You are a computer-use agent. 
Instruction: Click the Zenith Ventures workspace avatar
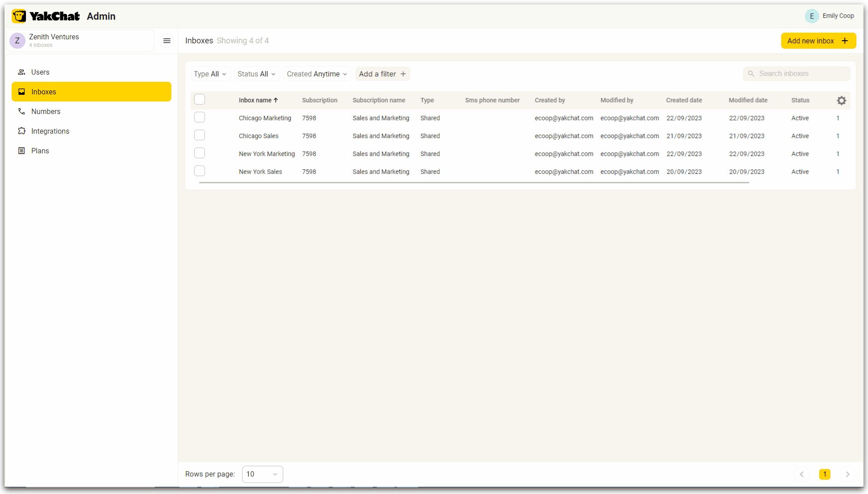pyautogui.click(x=17, y=40)
